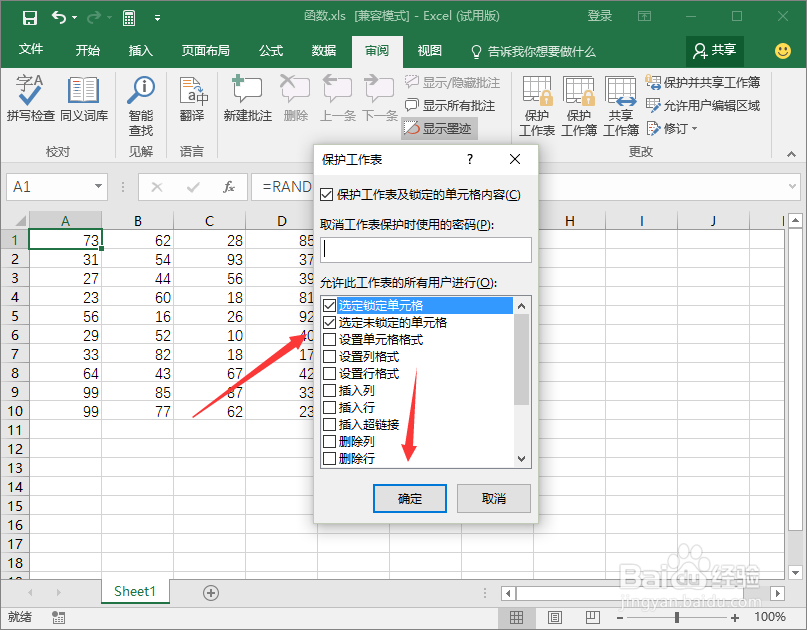
Task: Check 设置行格式 option
Action: 329,373
